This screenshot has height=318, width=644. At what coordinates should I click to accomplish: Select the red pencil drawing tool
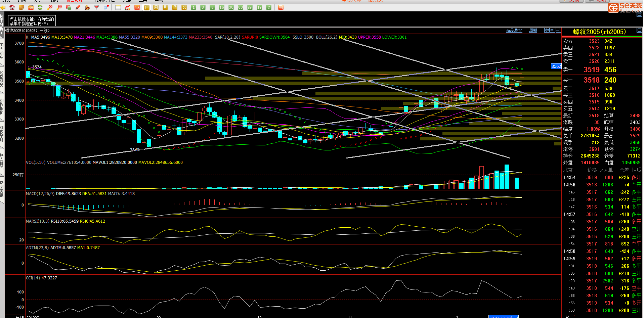coord(78,7)
